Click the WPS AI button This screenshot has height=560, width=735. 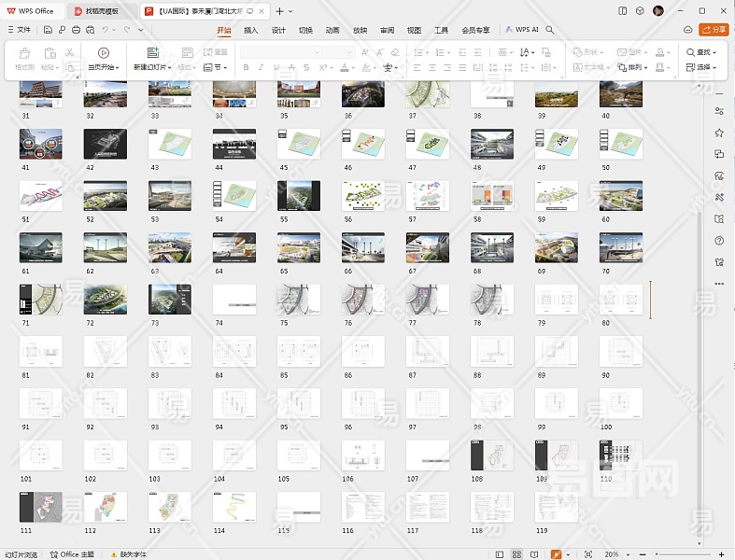[x=522, y=30]
